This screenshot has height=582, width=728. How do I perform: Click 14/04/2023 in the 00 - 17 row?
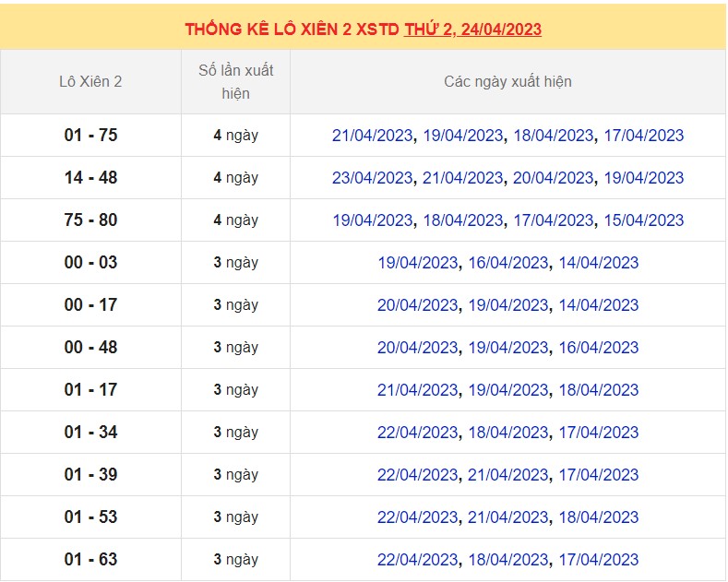[598, 305]
